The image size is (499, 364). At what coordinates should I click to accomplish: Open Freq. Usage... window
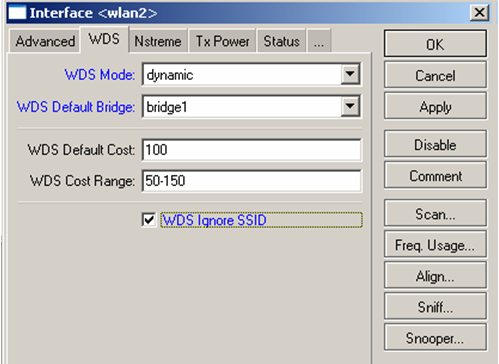(435, 245)
